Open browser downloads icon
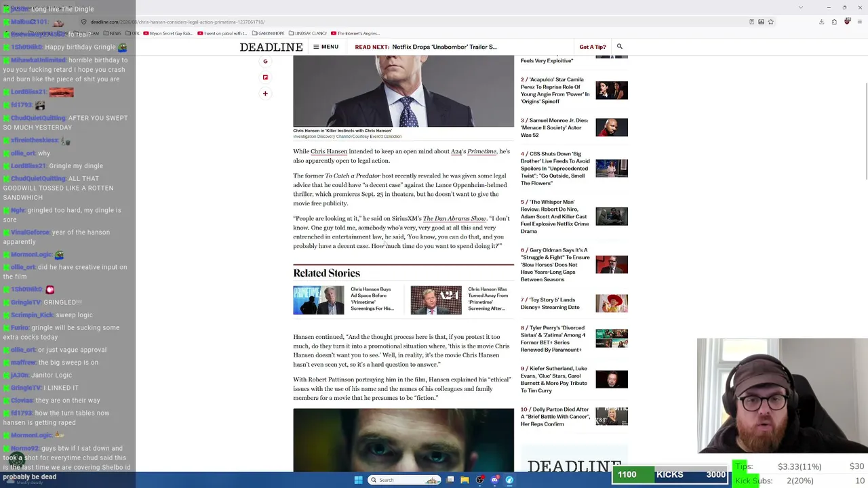Image resolution: width=868 pixels, height=488 pixels. [x=821, y=22]
